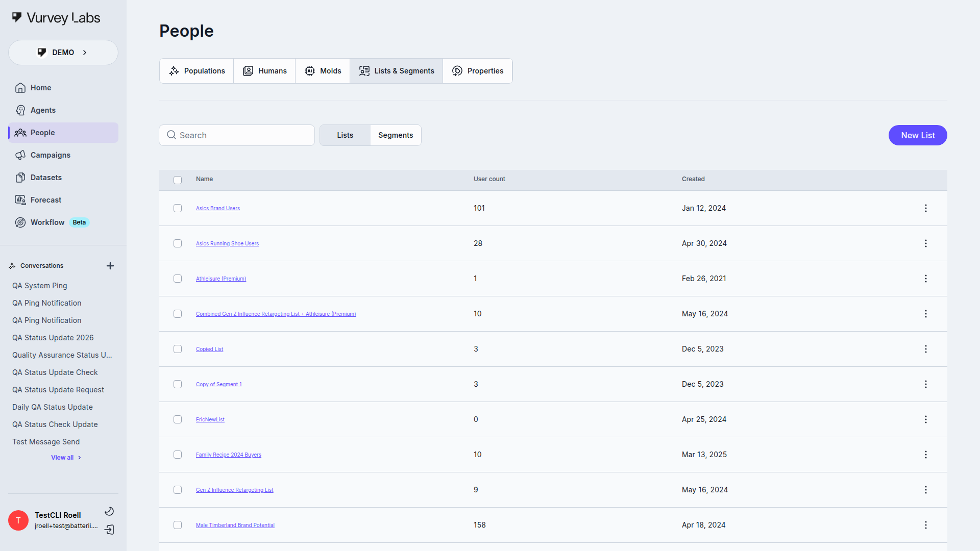Open the Home sidebar icon

coord(20,87)
